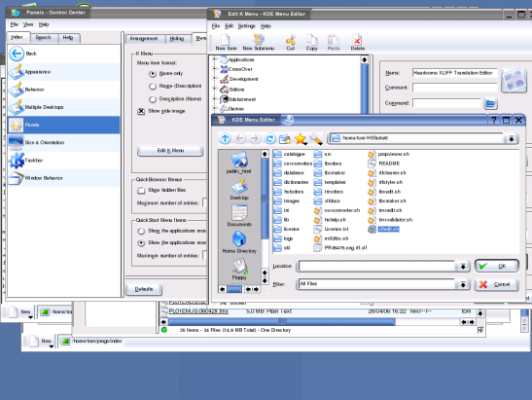Click the Back arrow in Control Center
This screenshot has width=532, height=400.
[x=17, y=54]
